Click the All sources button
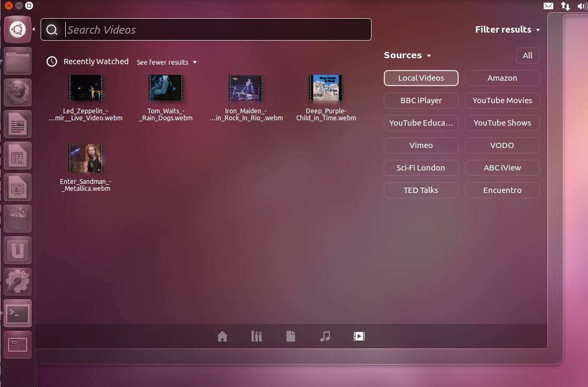588x387 pixels. pyautogui.click(x=528, y=55)
